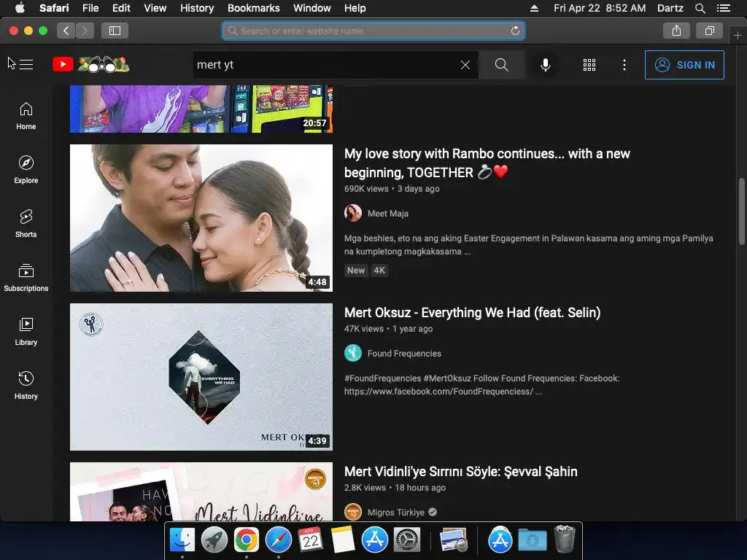Click the magnifier search button
This screenshot has width=747, height=560.
(501, 65)
